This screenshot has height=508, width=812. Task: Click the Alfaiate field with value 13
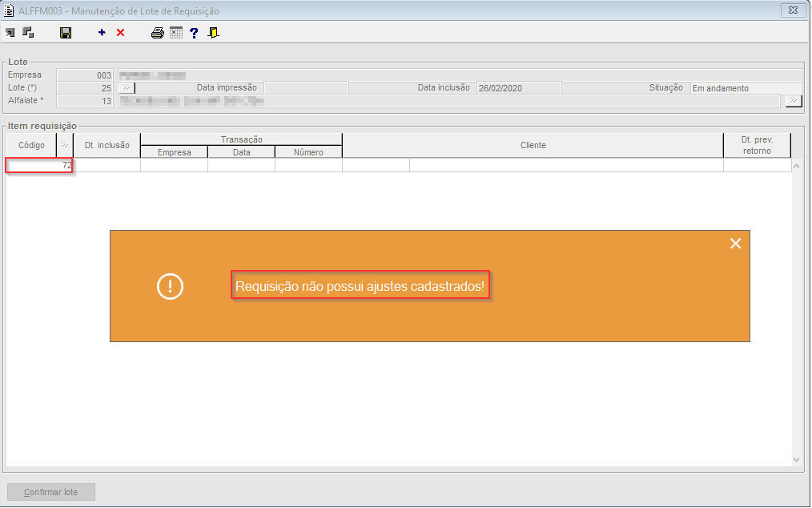click(85, 101)
